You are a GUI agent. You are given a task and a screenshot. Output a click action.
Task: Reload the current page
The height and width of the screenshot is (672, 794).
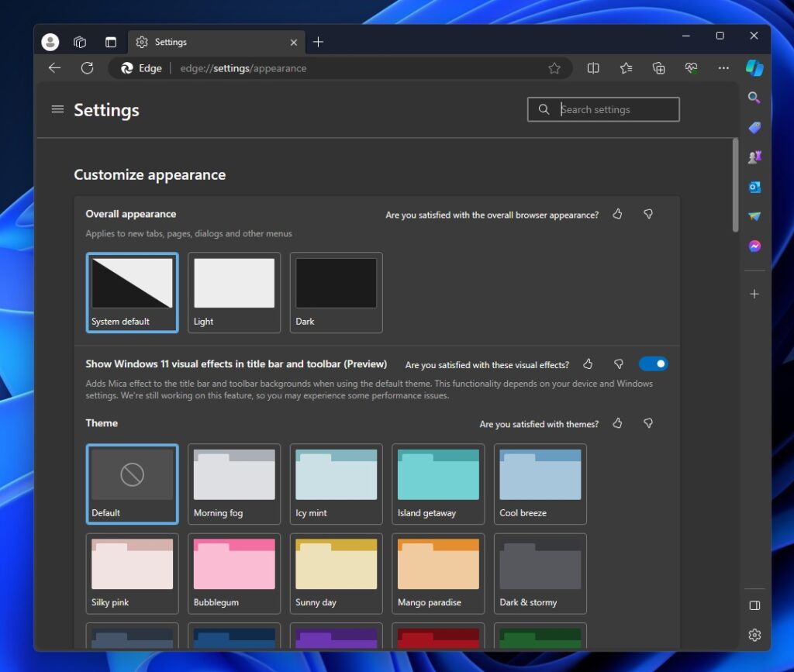(x=87, y=68)
